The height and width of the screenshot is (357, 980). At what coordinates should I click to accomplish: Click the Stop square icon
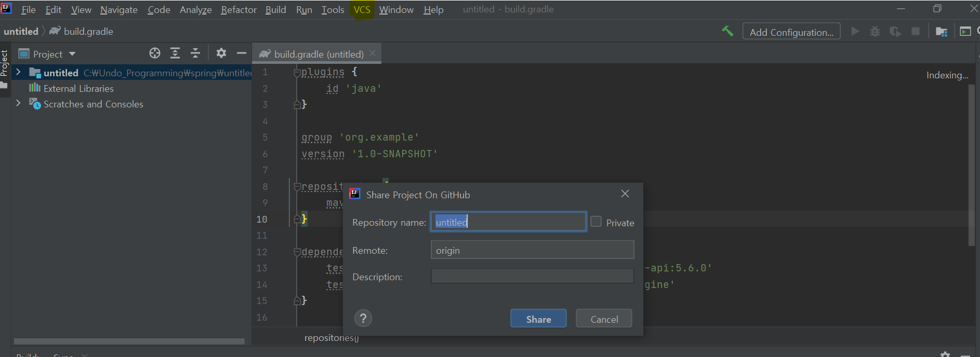click(916, 32)
